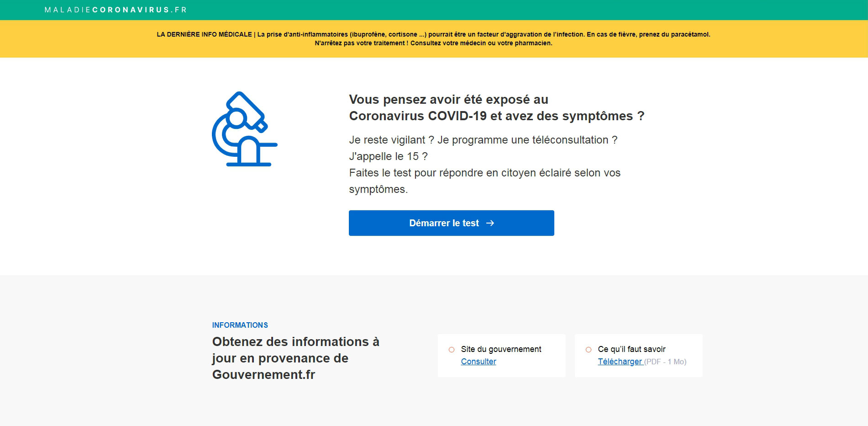Viewport: 868px width, 426px height.
Task: Open the Consulter government site link
Action: click(478, 362)
